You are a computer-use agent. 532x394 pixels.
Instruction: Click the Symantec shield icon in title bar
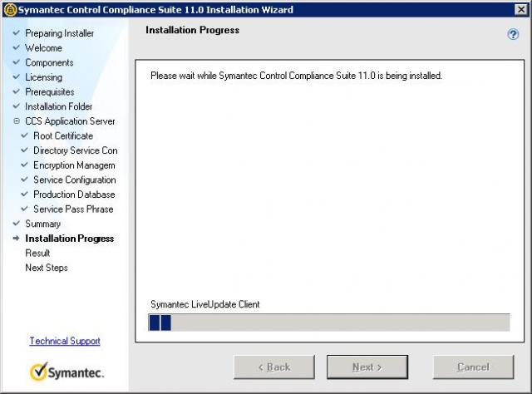click(11, 9)
